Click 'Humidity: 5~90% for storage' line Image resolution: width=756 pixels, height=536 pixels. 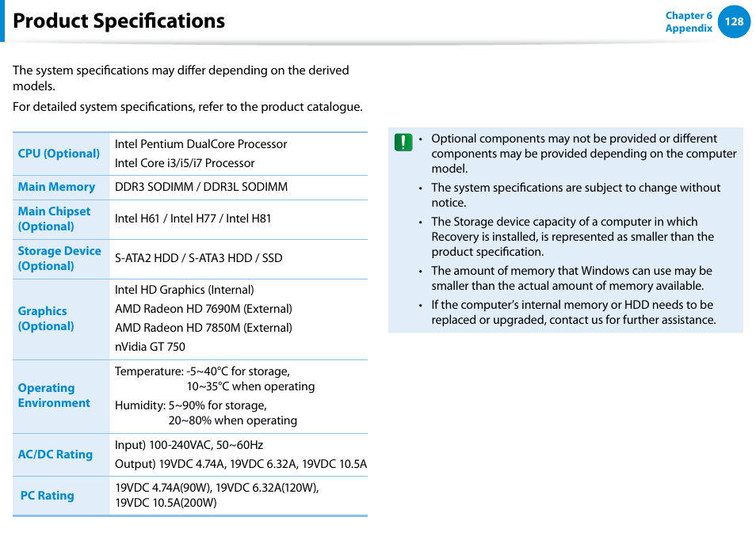pyautogui.click(x=191, y=405)
